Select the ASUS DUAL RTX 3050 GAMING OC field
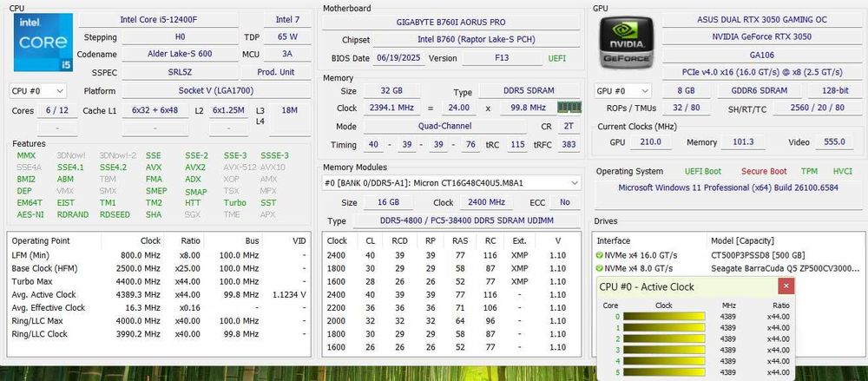 pos(762,20)
